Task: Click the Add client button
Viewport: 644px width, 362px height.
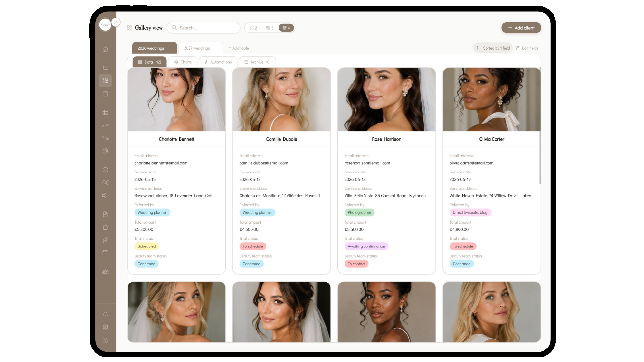Action: click(x=521, y=28)
